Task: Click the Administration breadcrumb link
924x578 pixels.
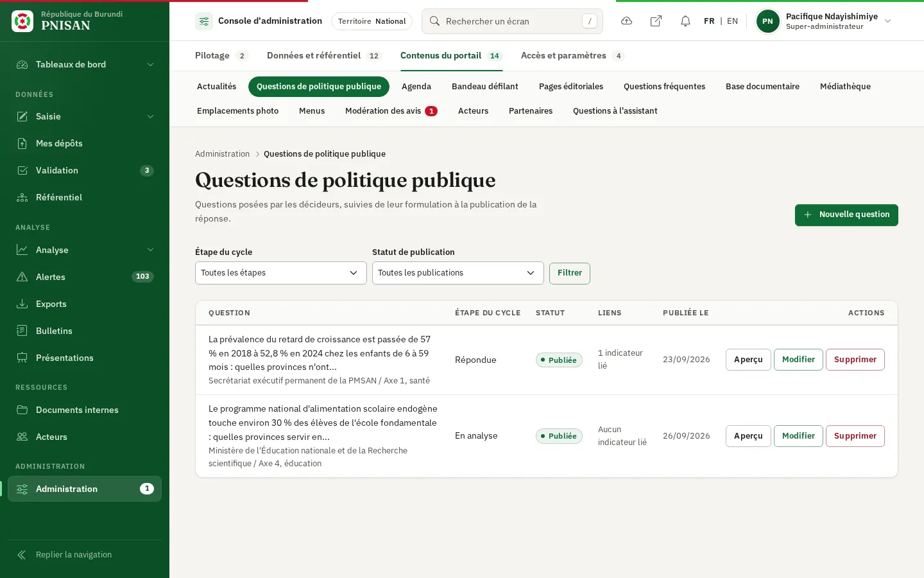Action: tap(222, 154)
